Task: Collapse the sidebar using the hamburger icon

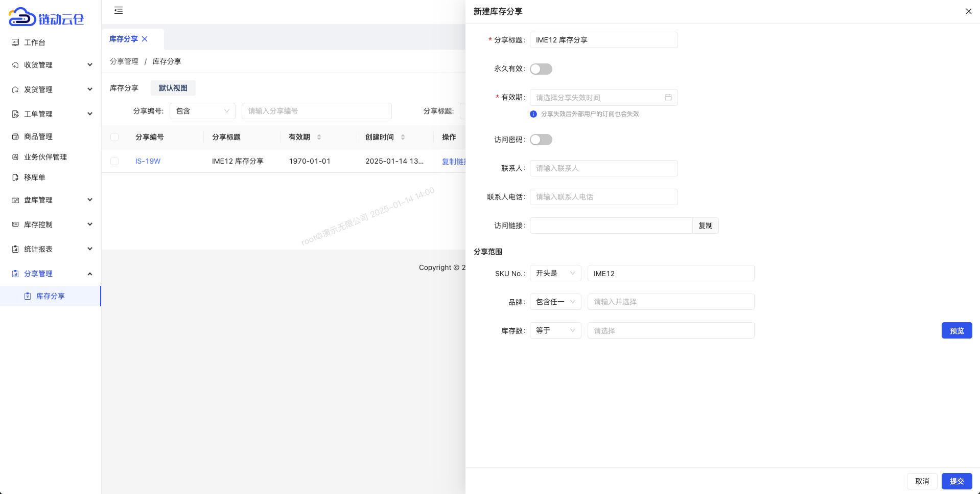Action: coord(119,10)
